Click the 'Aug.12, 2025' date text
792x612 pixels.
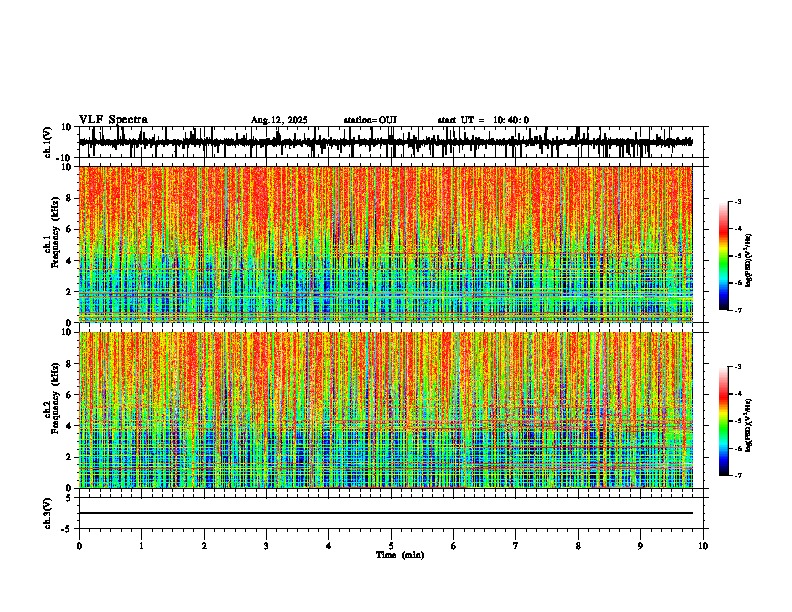point(279,120)
